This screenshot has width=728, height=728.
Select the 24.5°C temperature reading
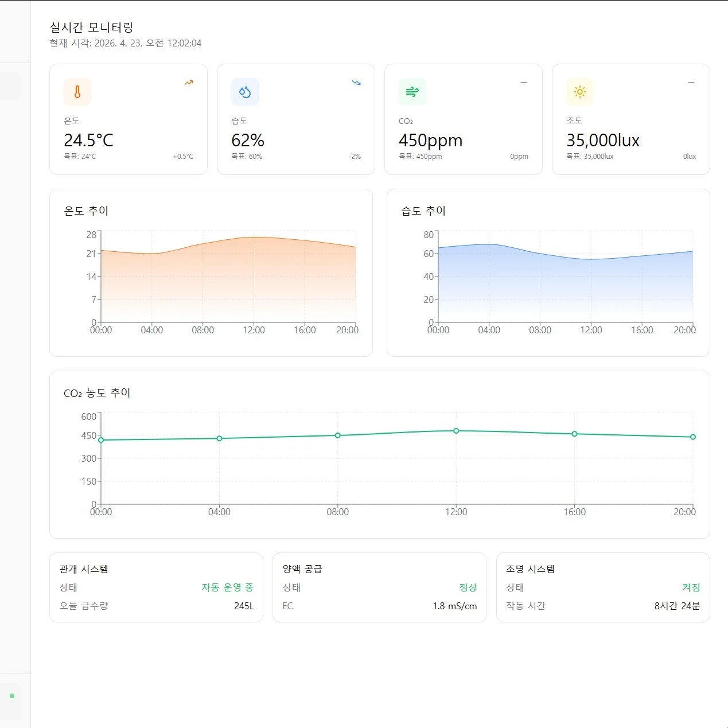[x=88, y=140]
